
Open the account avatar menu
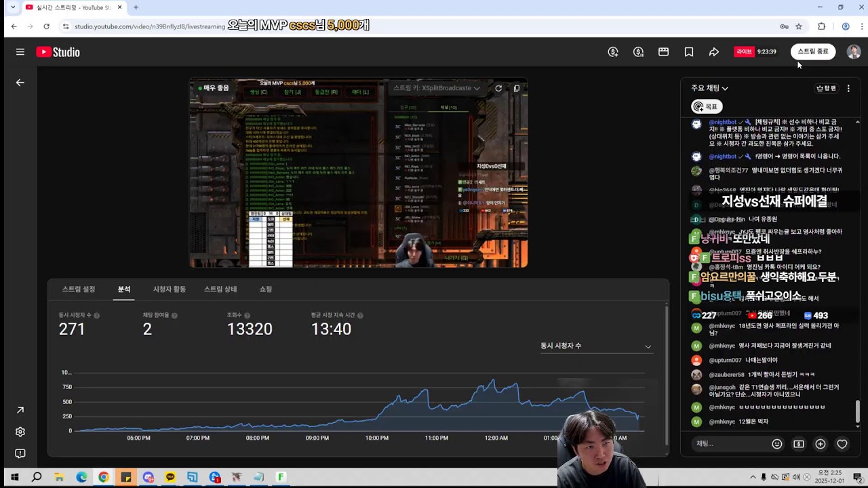point(854,52)
